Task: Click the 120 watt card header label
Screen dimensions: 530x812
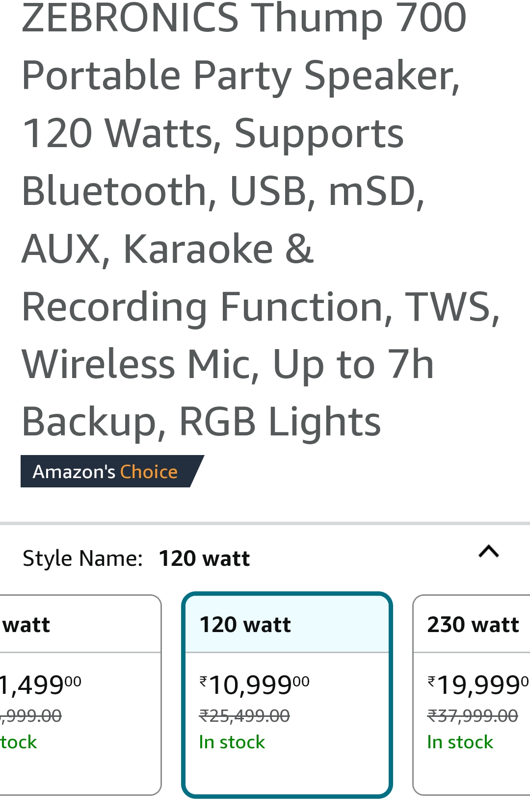Action: (245, 625)
